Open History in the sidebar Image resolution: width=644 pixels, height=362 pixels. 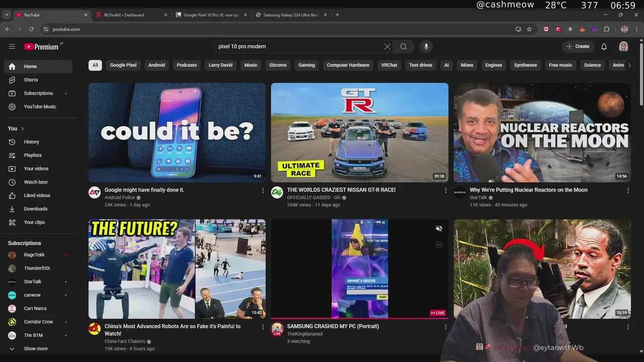click(38, 142)
